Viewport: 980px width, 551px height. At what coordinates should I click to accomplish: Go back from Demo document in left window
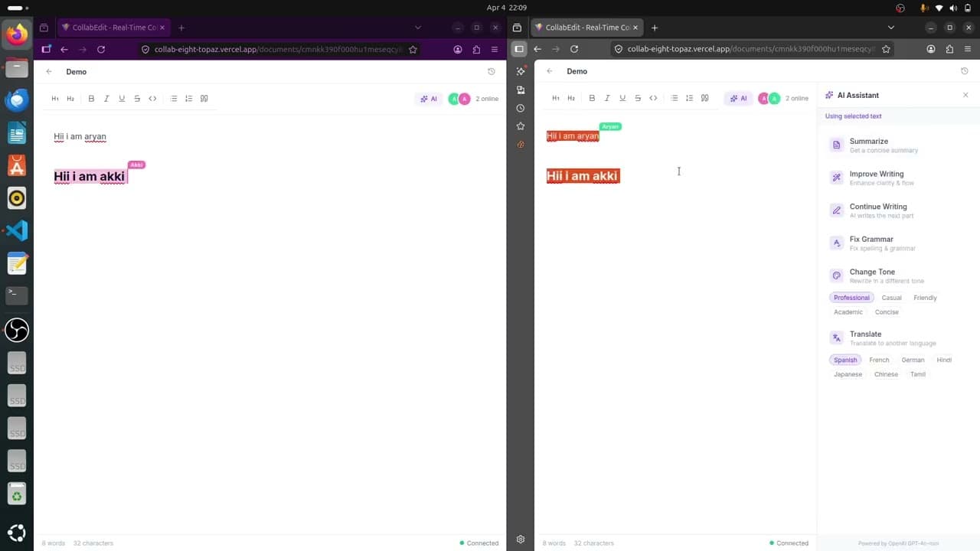pos(49,72)
